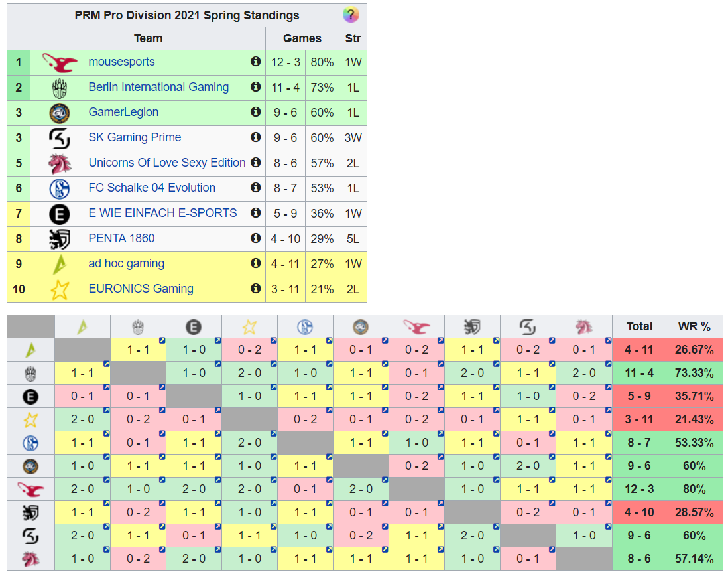Expand info for E WIE EINFACH E-SPORTS

(255, 213)
